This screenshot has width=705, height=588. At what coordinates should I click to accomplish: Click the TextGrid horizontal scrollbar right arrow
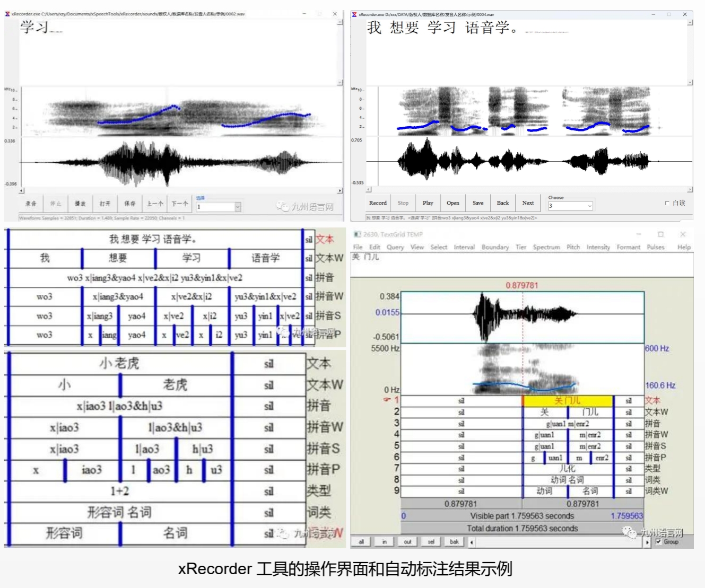click(647, 542)
